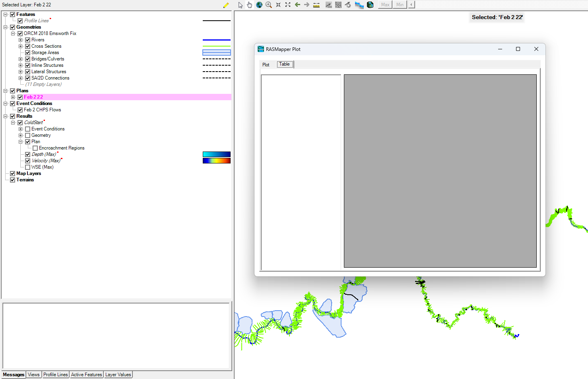This screenshot has width=588, height=379.
Task: Select the Lateral Structures layer
Action: [49, 72]
